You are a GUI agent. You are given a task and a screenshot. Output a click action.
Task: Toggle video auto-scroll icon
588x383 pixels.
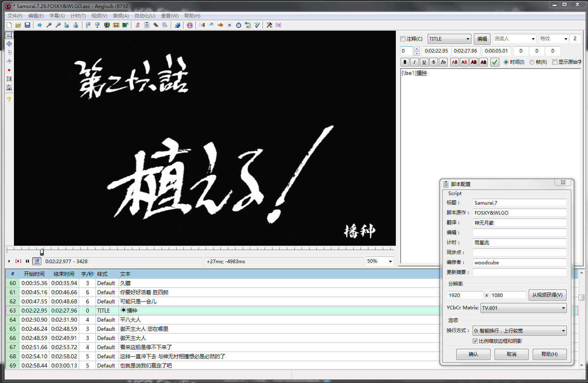tap(37, 261)
